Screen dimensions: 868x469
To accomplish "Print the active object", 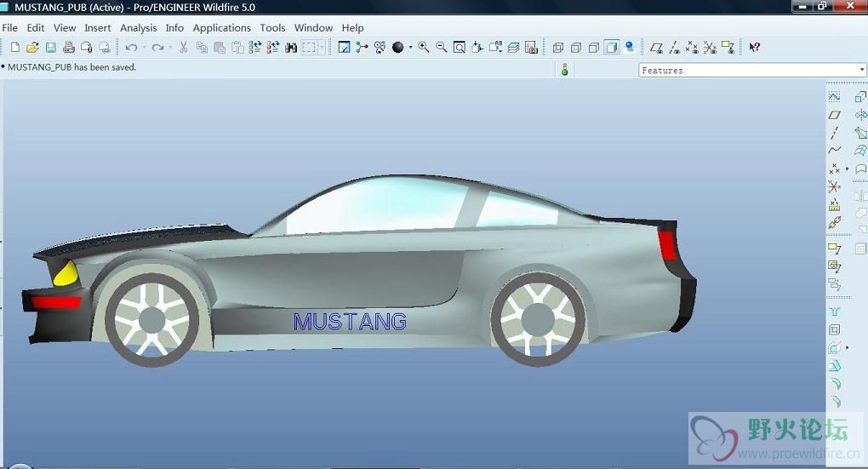I will (69, 48).
